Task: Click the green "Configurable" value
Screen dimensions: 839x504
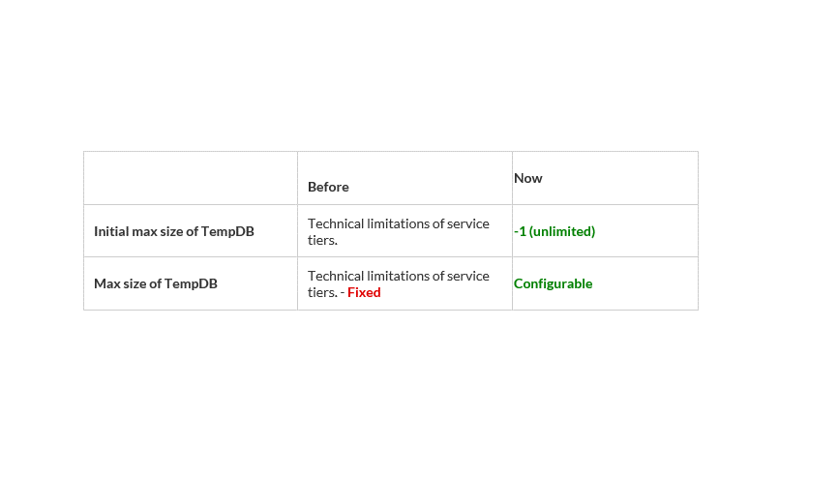Action: tap(553, 284)
